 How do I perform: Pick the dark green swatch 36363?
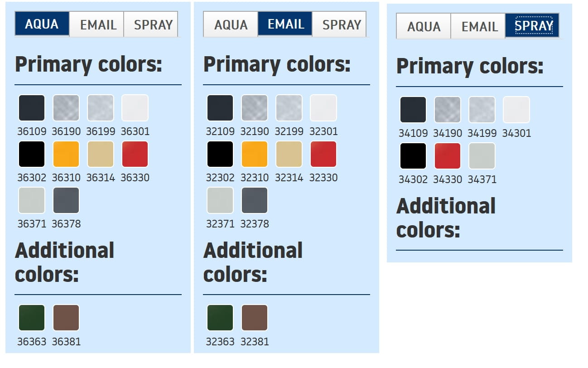pyautogui.click(x=32, y=318)
